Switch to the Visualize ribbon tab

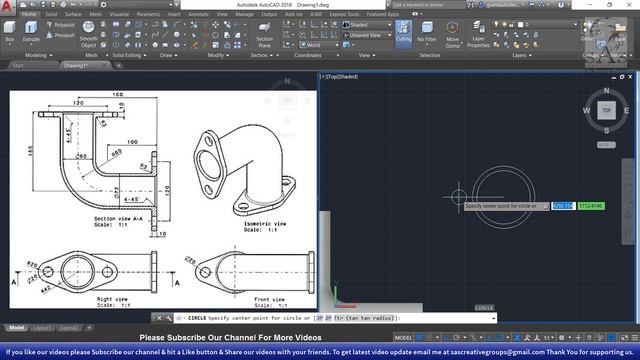click(119, 14)
